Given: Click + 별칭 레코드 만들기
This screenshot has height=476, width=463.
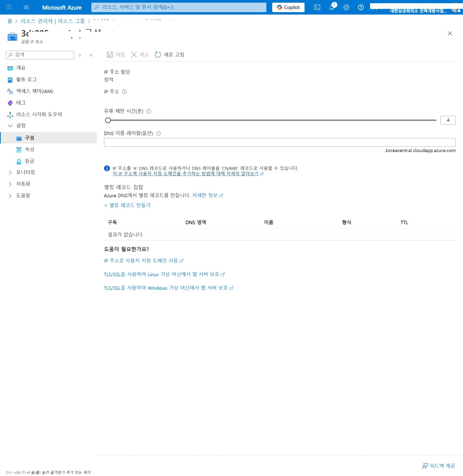Looking at the screenshot, I should tap(127, 205).
